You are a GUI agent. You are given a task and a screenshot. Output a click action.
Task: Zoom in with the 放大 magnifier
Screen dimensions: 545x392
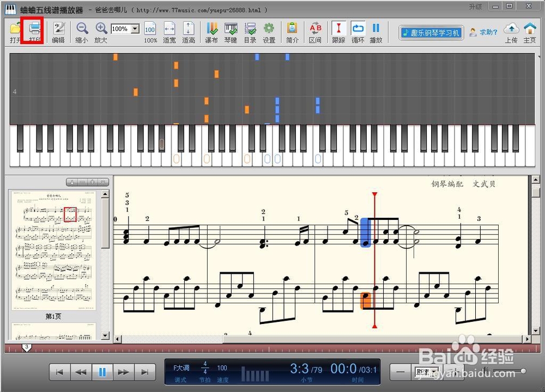point(101,32)
